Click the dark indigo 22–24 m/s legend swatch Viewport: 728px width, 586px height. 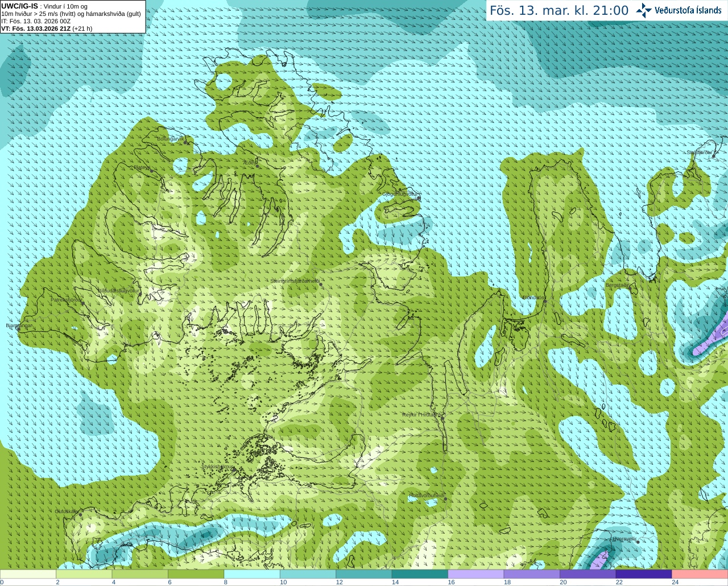(x=644, y=574)
